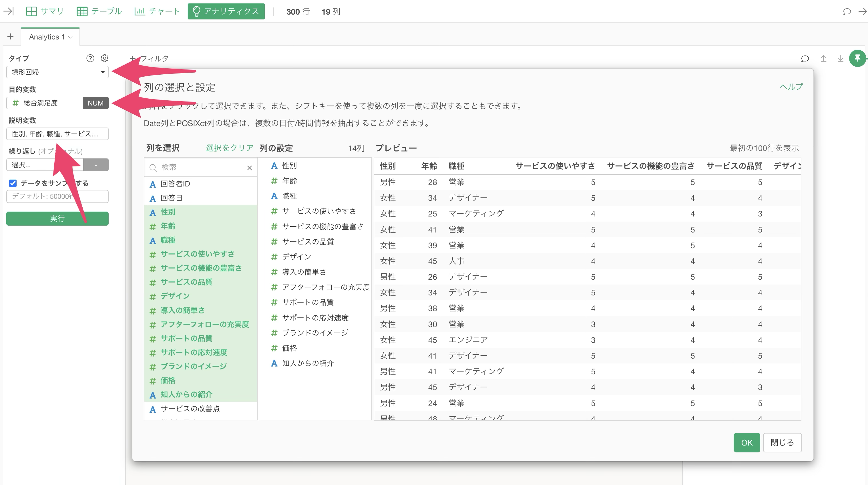This screenshot has width=868, height=485.
Task: Select 回答者ID in the column list
Action: click(x=175, y=184)
